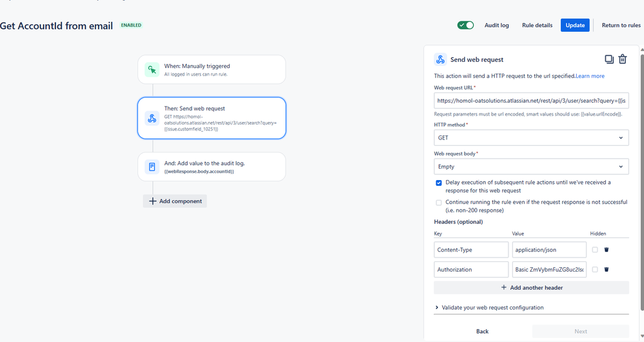Mark the Content-Type header as hidden
The height and width of the screenshot is (342, 644).
click(x=595, y=250)
